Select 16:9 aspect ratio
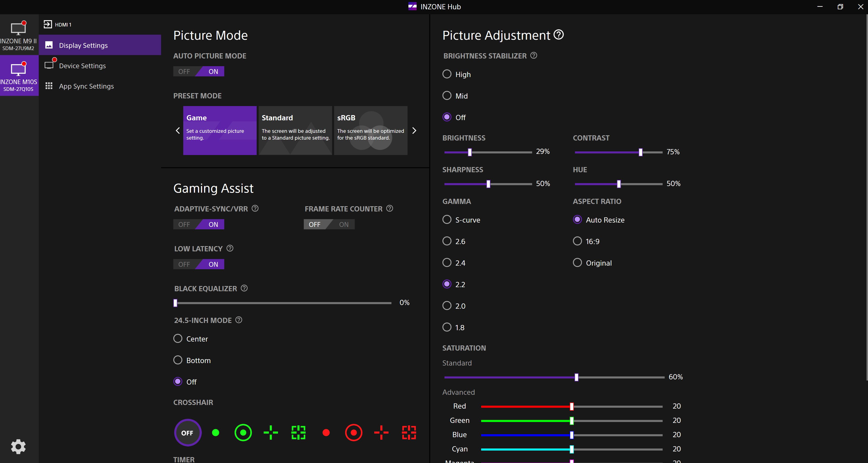868x463 pixels. pos(577,241)
